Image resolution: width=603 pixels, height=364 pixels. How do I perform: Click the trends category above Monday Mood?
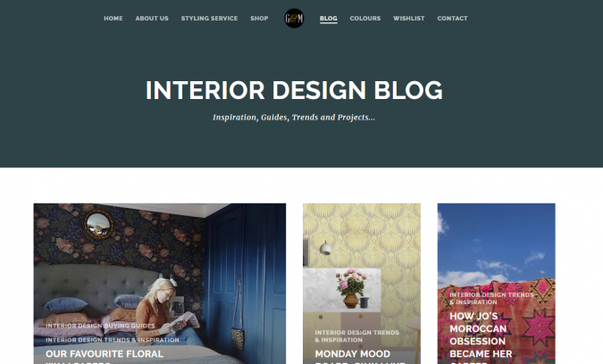[356, 336]
